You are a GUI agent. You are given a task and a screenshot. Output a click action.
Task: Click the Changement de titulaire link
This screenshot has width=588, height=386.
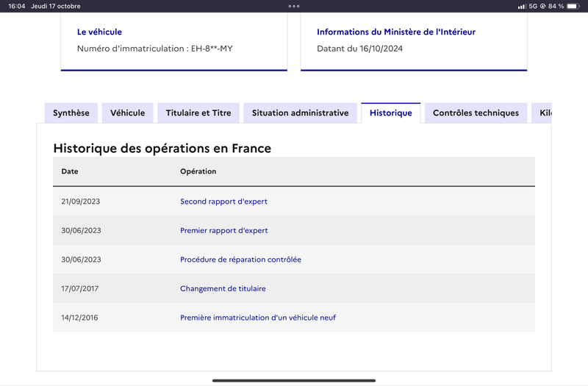(x=223, y=288)
